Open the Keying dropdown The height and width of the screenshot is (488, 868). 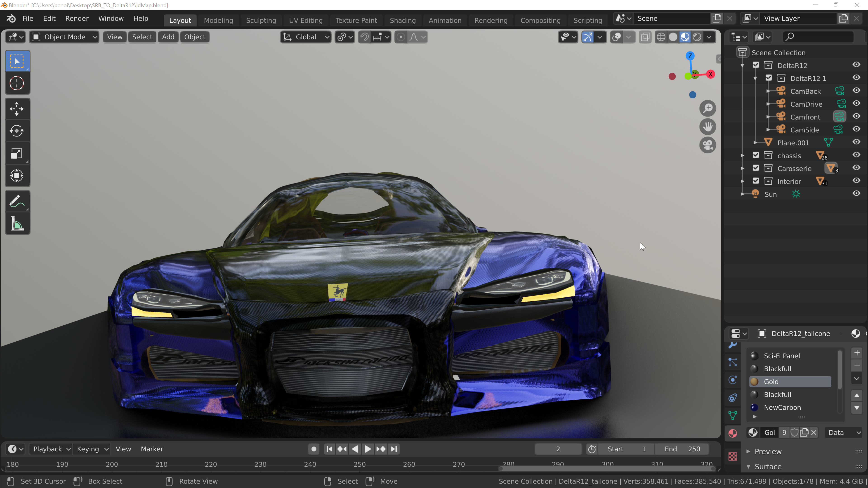tap(92, 449)
